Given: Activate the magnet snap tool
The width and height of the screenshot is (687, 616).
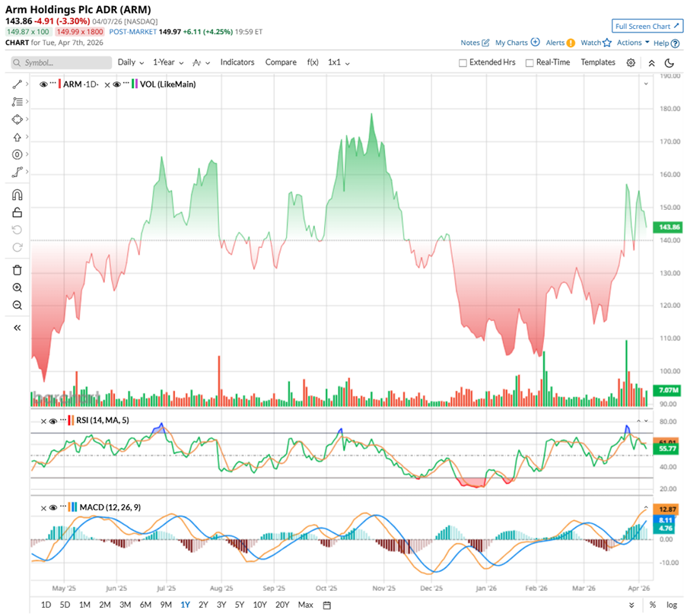Looking at the screenshot, I should click(x=17, y=195).
